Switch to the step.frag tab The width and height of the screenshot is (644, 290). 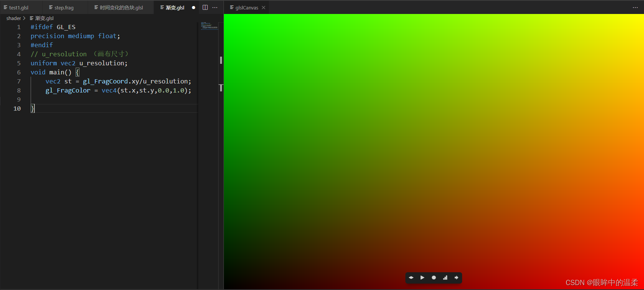pos(66,8)
